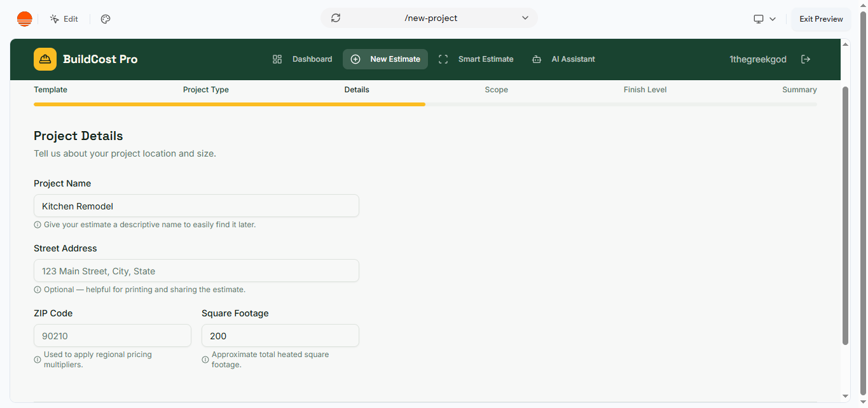Click the BuildCost Pro brand name

pyautogui.click(x=100, y=59)
